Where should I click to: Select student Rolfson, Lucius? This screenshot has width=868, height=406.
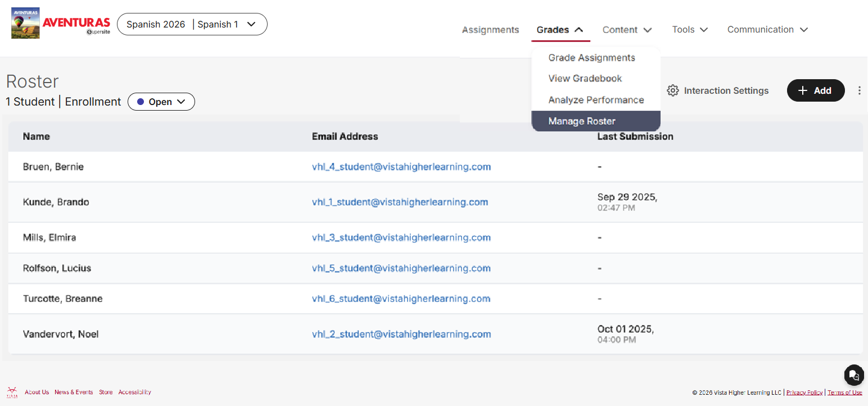[57, 268]
